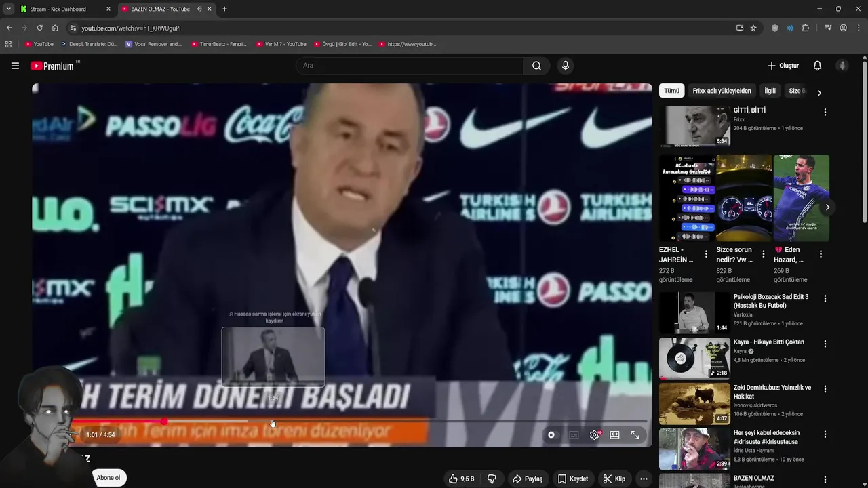868x488 pixels.
Task: Toggle the autoplay switch in the player
Action: pyautogui.click(x=551, y=435)
